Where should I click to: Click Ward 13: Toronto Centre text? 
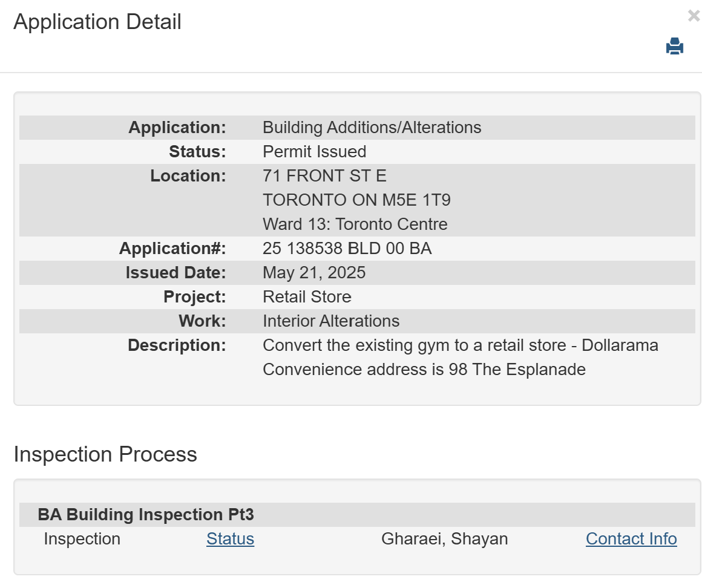click(355, 224)
